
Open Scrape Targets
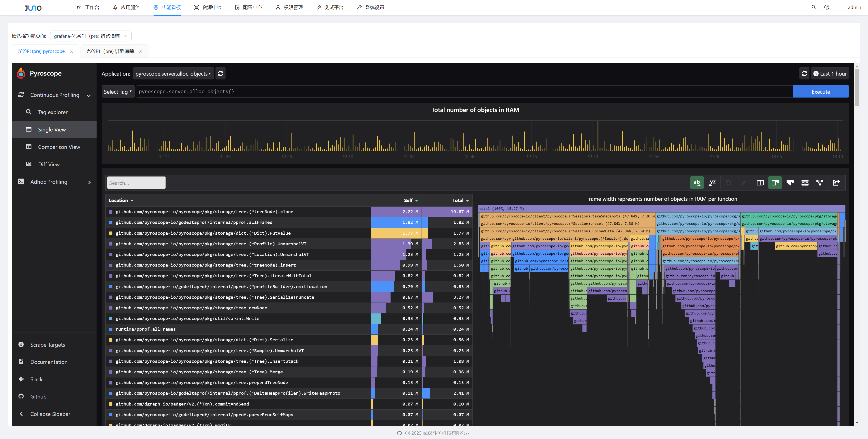tap(54, 345)
